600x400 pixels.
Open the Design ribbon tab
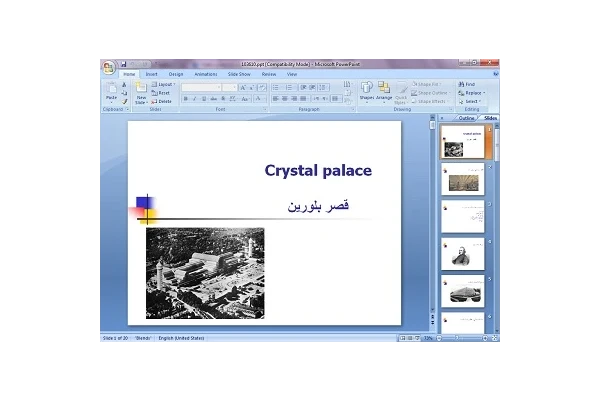[x=176, y=74]
